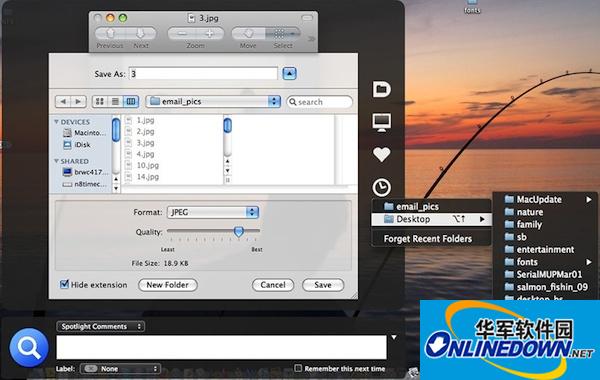The image size is (600, 380).
Task: Click the Quality slider handle
Action: tap(239, 231)
